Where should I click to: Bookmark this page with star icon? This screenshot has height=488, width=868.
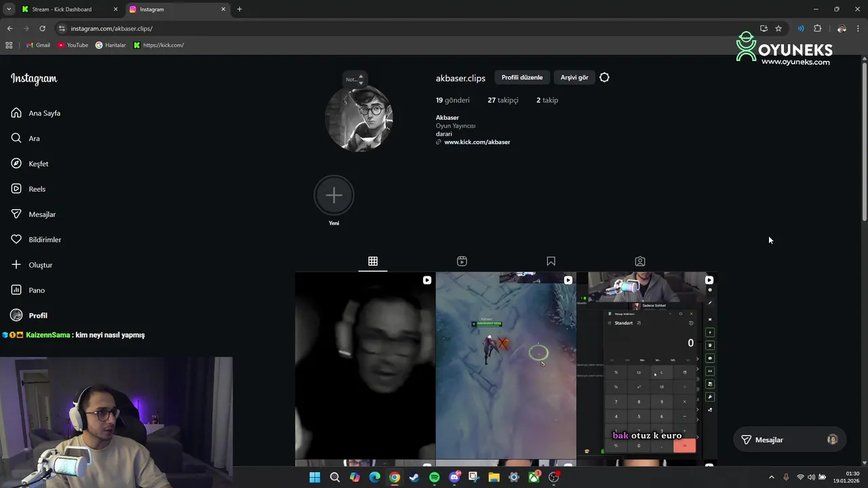point(778,28)
